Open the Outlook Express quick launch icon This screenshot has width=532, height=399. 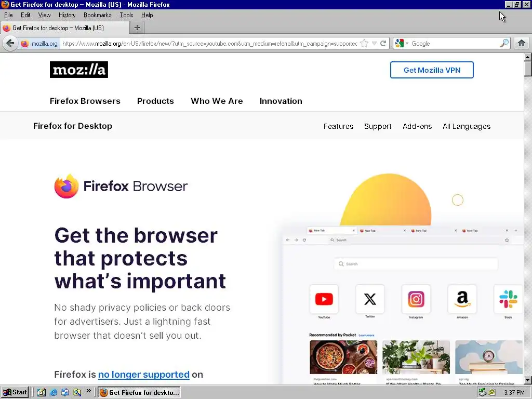(x=65, y=393)
